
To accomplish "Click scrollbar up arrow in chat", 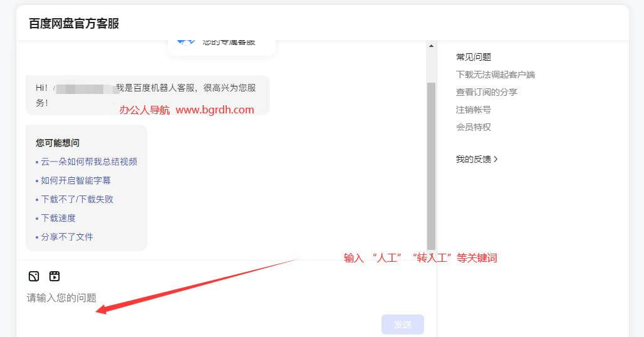I will point(431,46).
